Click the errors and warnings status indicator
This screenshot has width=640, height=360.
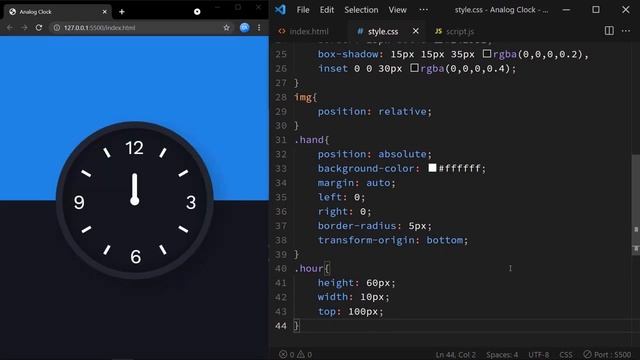coord(296,354)
